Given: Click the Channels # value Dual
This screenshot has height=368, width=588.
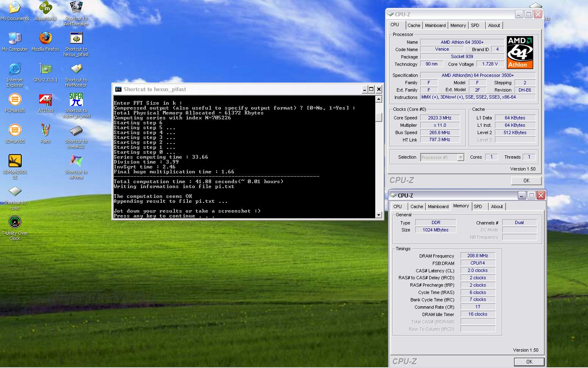Looking at the screenshot, I should pyautogui.click(x=519, y=222).
